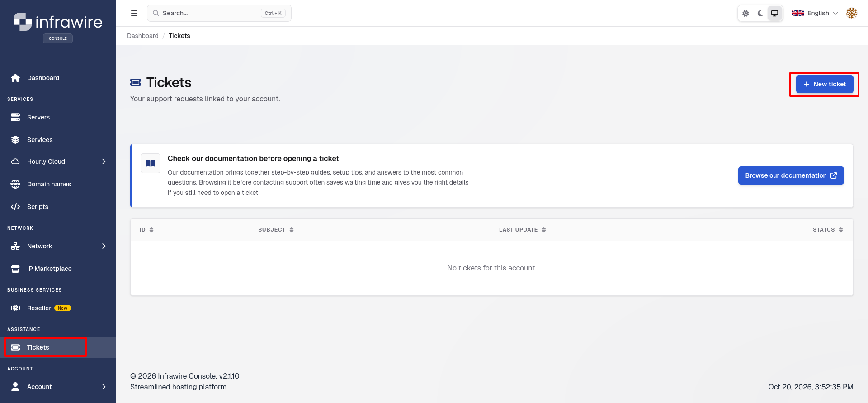
Task: Click Browse our documentation button
Action: (791, 175)
